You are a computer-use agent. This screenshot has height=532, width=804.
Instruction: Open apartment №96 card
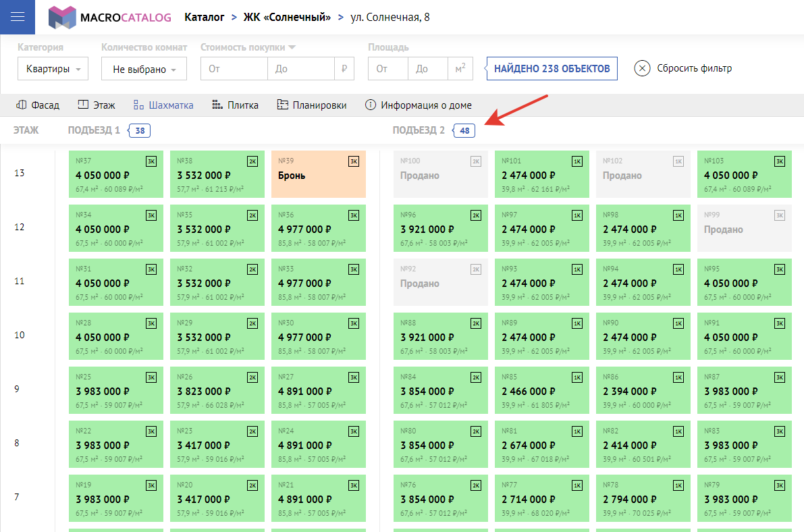(441, 228)
